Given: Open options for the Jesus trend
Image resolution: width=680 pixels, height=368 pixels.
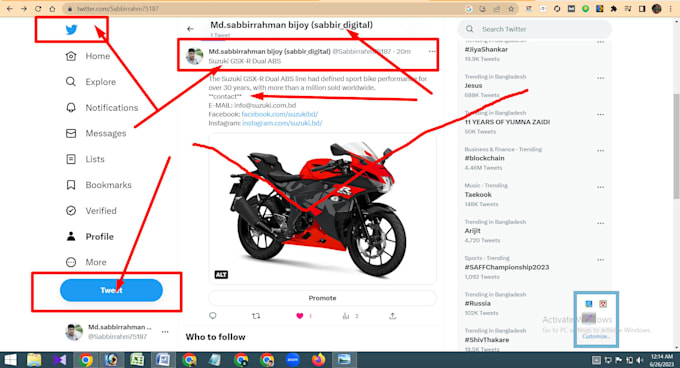Looking at the screenshot, I should (x=600, y=78).
